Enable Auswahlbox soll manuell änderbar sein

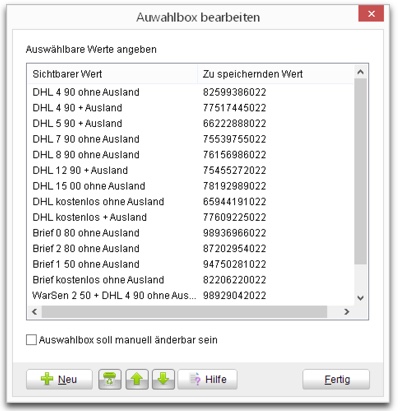tap(31, 340)
